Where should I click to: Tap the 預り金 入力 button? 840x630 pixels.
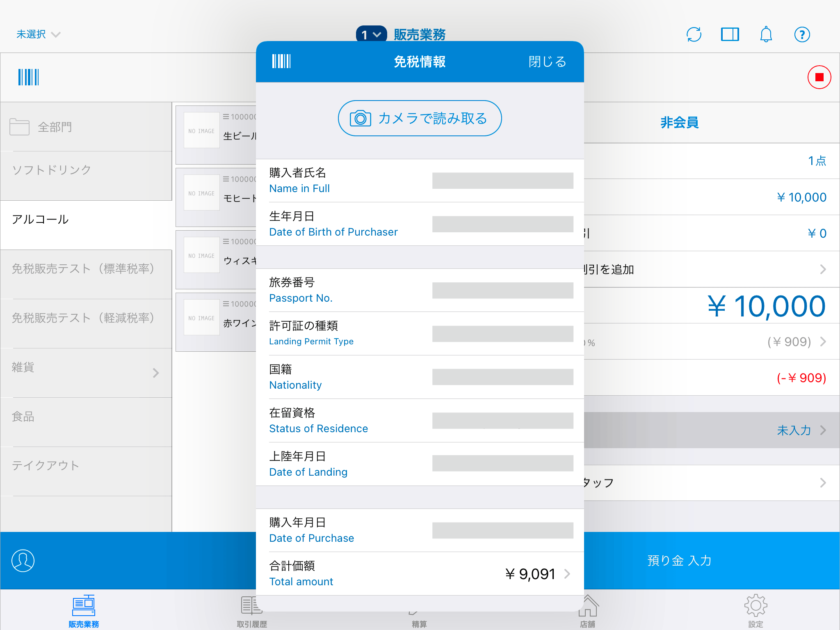[x=679, y=561]
